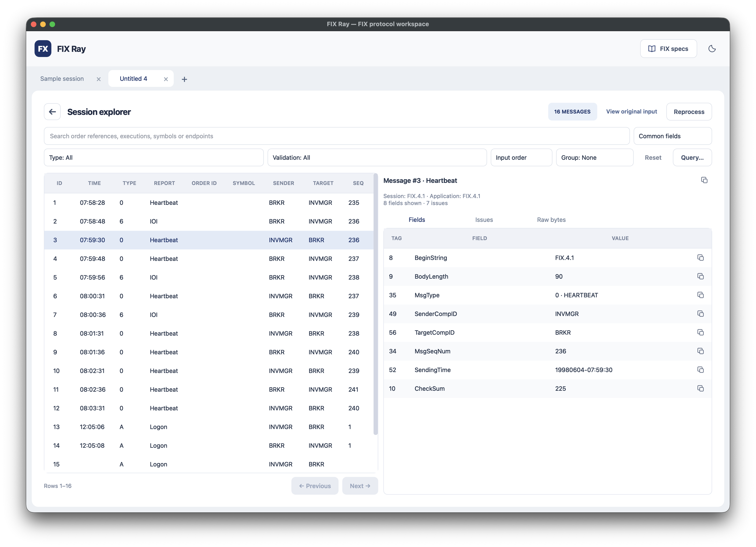Image resolution: width=756 pixels, height=547 pixels.
Task: Add a new tab with plus icon
Action: point(184,79)
